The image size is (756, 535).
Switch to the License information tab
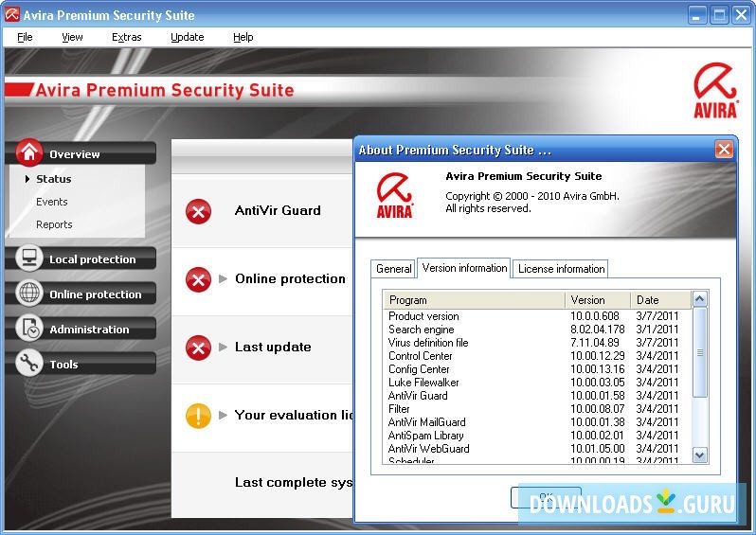(561, 269)
